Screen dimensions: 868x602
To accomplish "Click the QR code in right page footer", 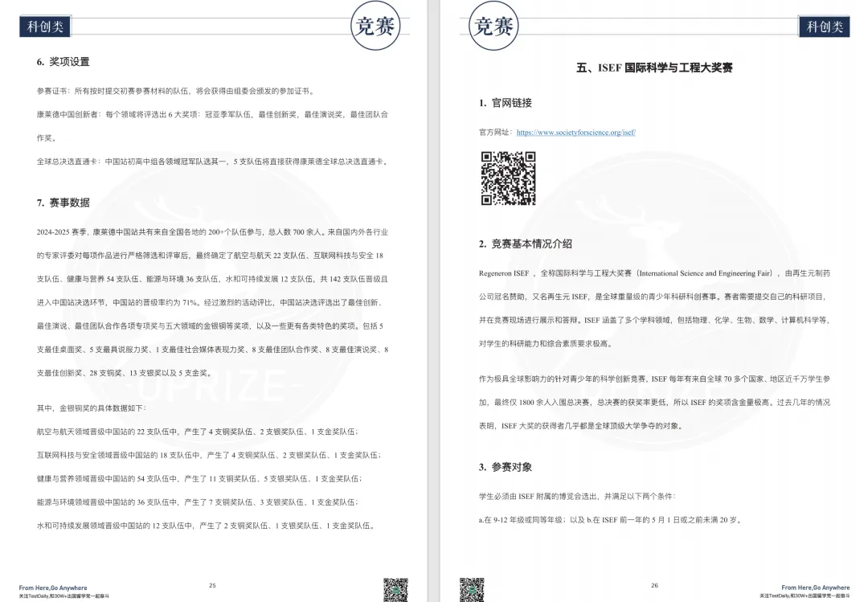I will pyautogui.click(x=472, y=589).
